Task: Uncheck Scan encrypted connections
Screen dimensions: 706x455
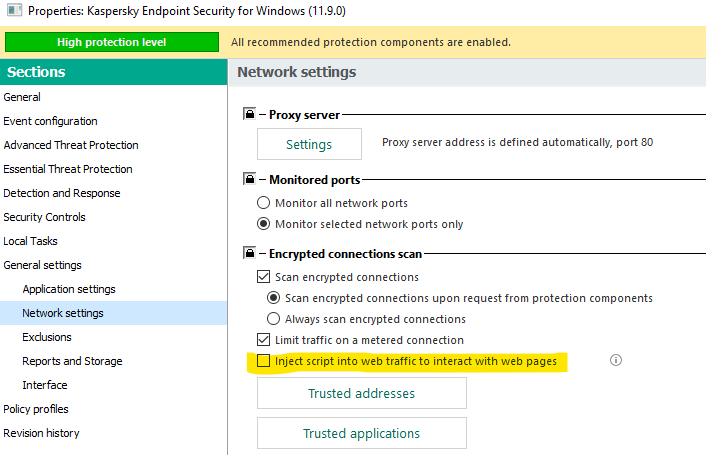Action: click(264, 277)
